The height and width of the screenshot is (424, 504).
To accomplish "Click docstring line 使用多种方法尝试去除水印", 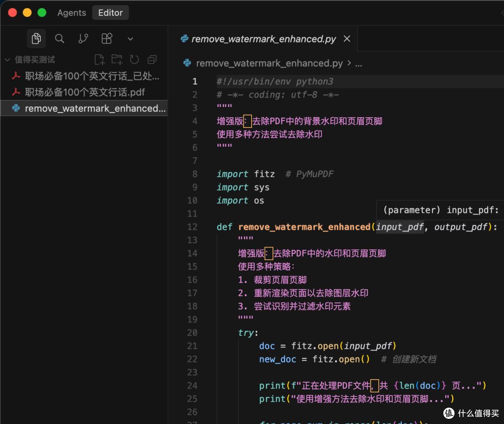I will click(x=269, y=134).
